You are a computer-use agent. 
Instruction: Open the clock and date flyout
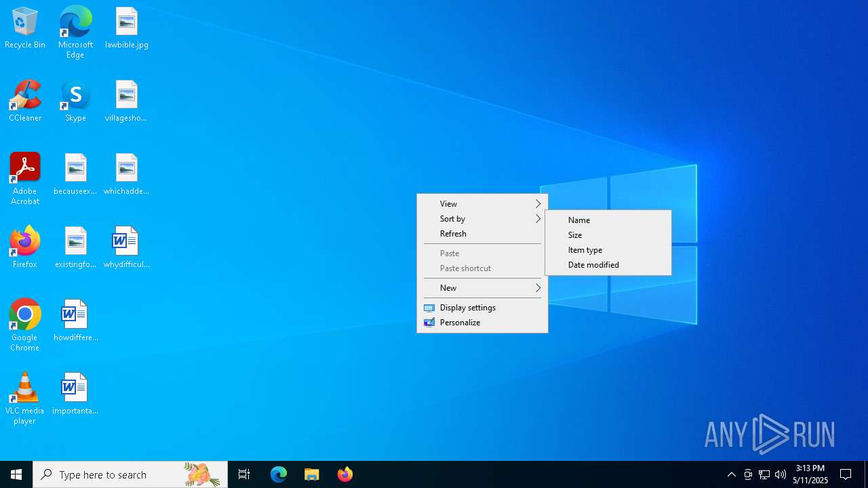click(x=810, y=474)
